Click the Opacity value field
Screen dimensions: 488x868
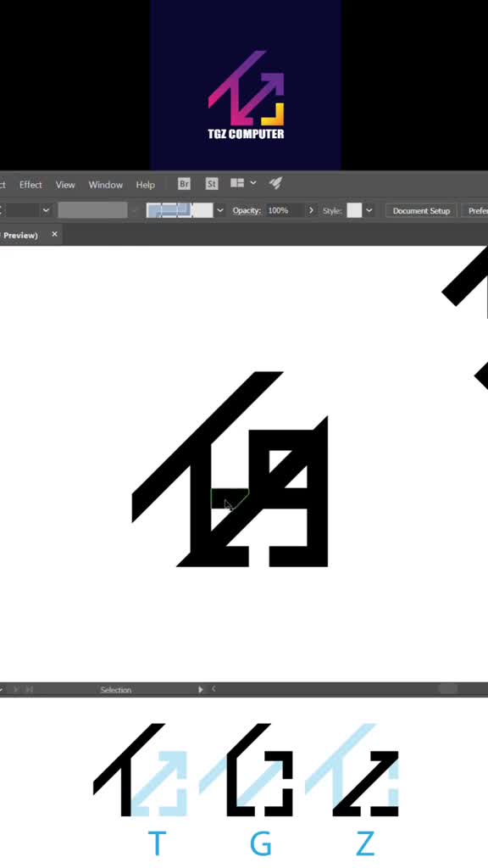283,211
